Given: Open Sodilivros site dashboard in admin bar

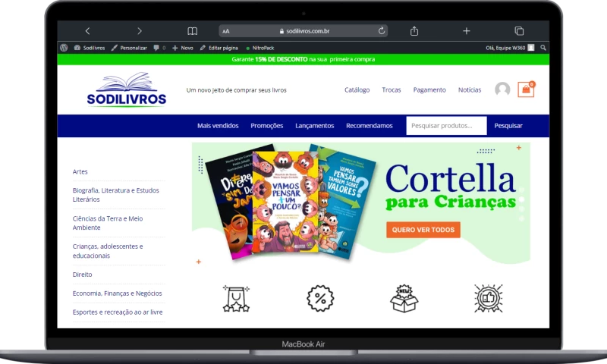Looking at the screenshot, I should [90, 48].
